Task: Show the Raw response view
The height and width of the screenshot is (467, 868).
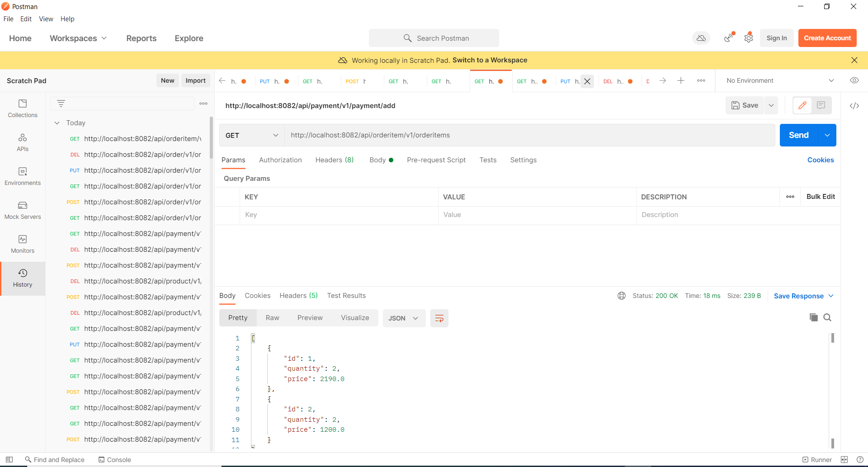Action: [272, 318]
